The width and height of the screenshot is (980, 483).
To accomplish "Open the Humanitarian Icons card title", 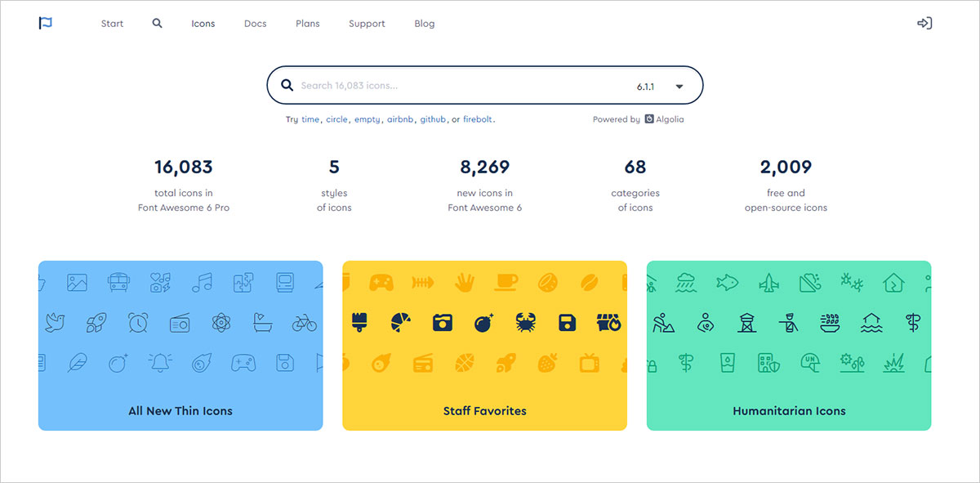I will tap(789, 411).
